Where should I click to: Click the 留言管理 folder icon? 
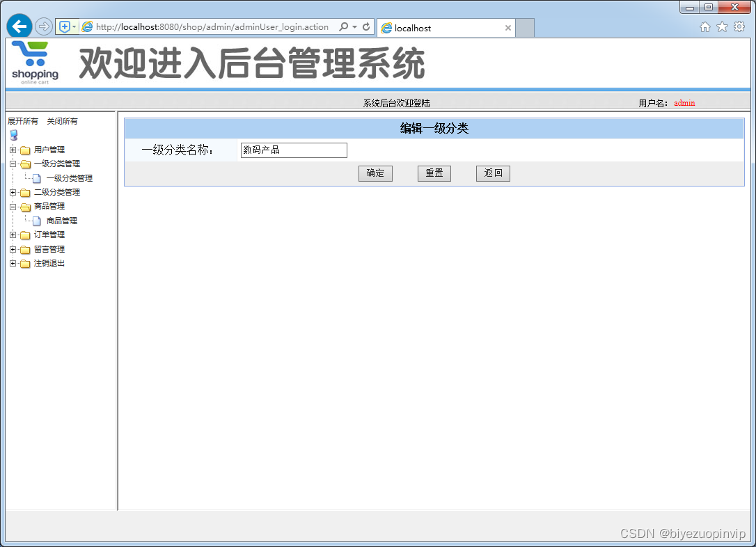[25, 250]
